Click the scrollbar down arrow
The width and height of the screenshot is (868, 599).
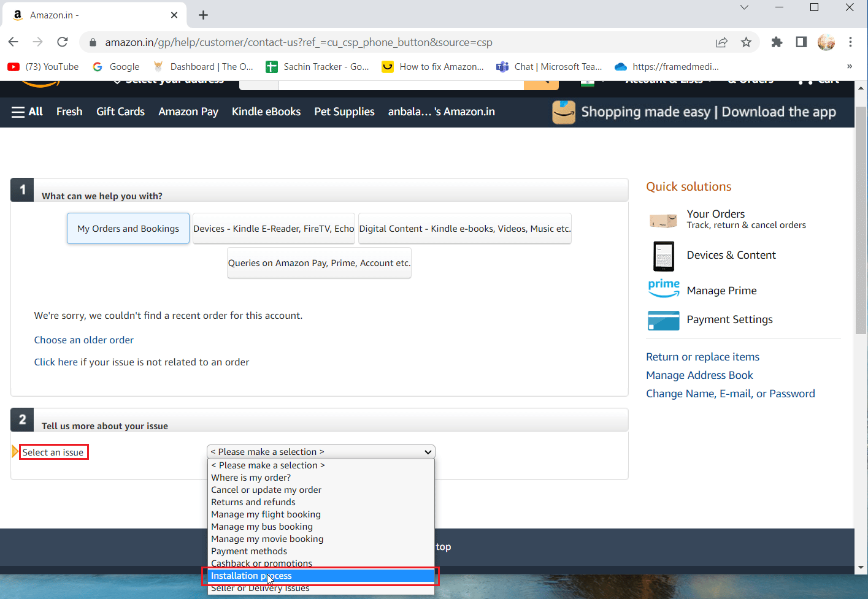point(861,568)
